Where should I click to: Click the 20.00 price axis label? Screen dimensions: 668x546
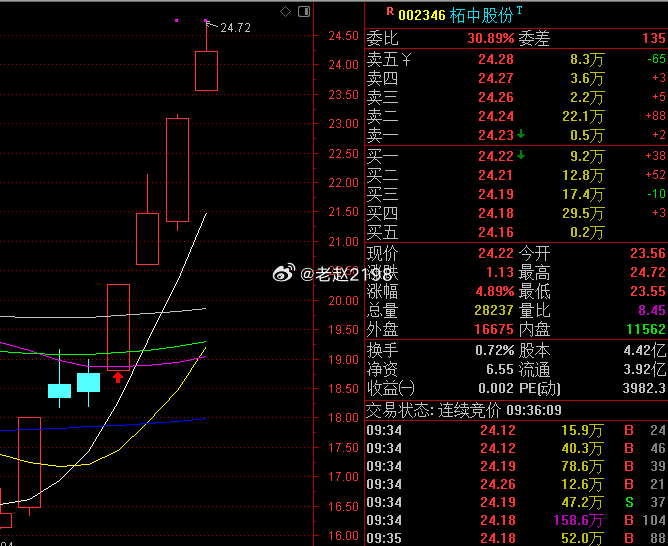pos(343,301)
